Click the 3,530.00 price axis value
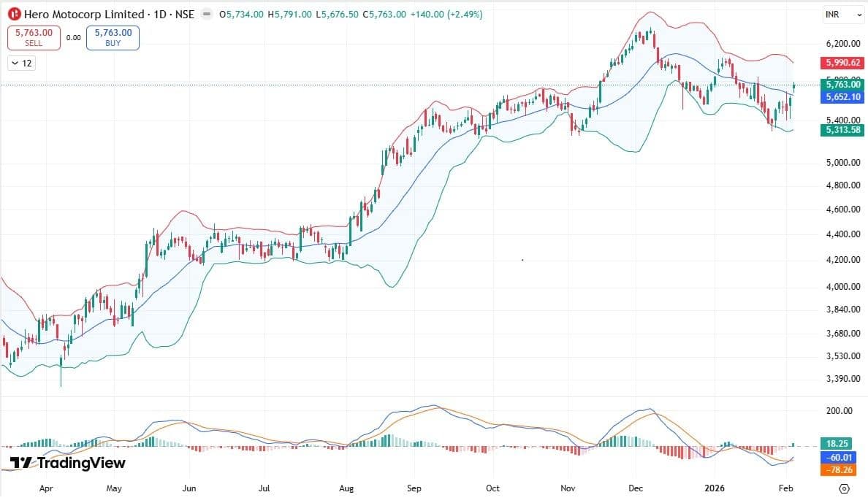This screenshot has height=503, width=868. [x=843, y=356]
